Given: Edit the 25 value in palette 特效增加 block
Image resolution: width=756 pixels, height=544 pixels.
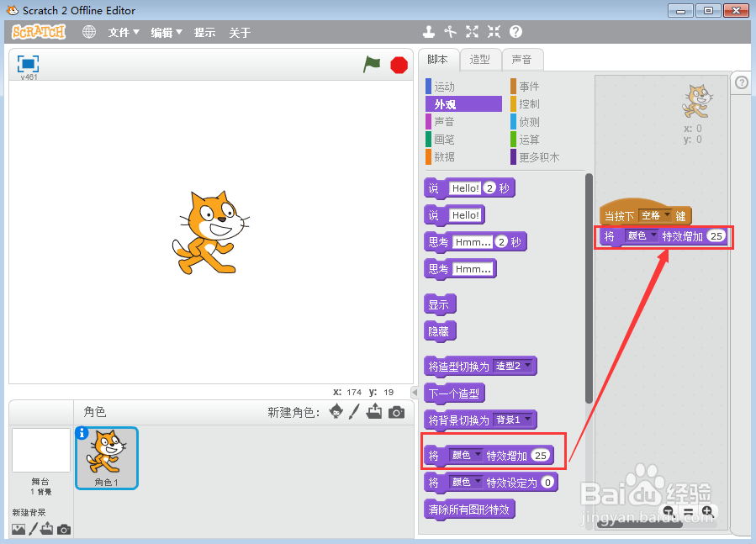Looking at the screenshot, I should (541, 455).
